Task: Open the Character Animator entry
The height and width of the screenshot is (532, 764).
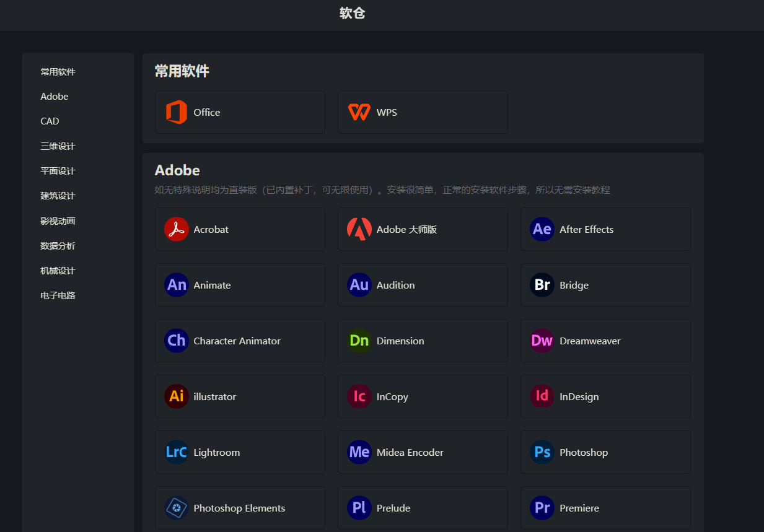Action: [x=240, y=341]
